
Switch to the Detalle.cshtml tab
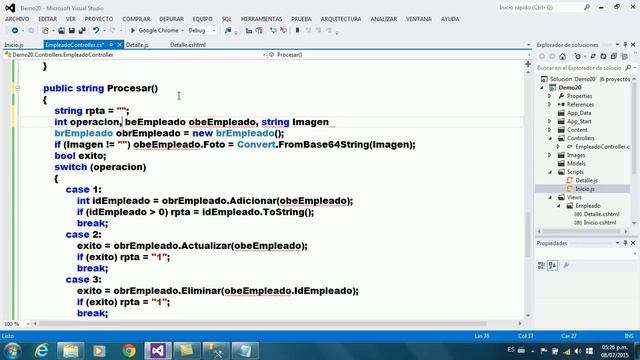click(188, 45)
